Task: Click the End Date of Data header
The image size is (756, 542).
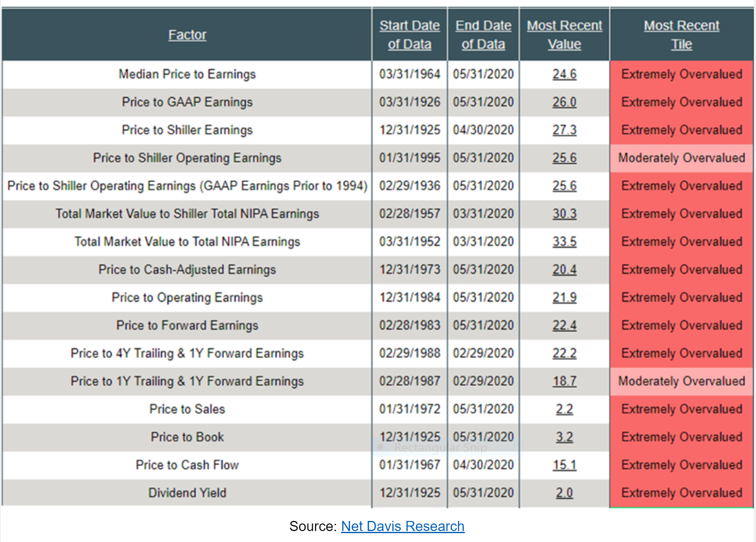Action: click(x=483, y=35)
